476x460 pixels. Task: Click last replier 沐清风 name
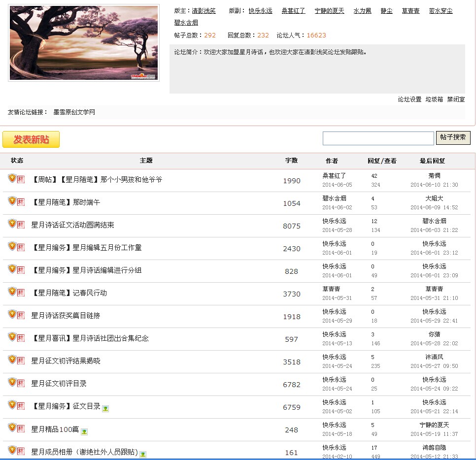[434, 357]
